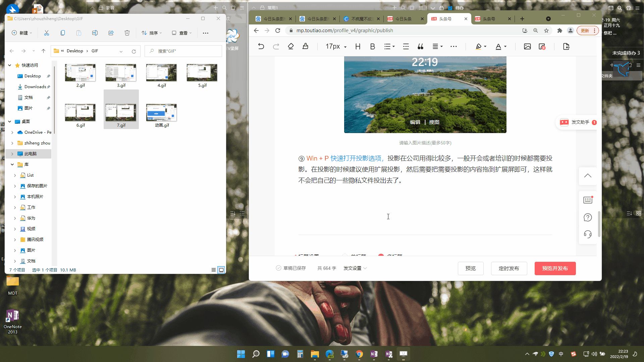Expand the 发文设置 dropdown
The image size is (644, 362).
(355, 268)
